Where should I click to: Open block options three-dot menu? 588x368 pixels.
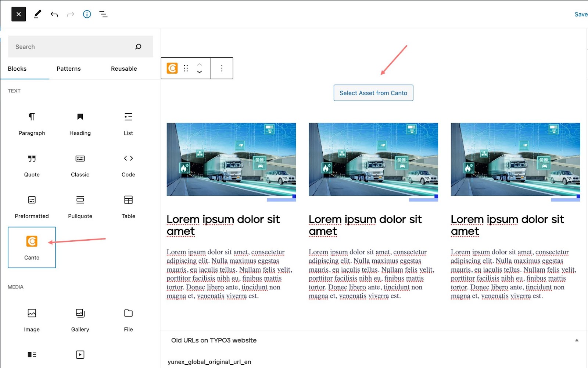point(222,68)
